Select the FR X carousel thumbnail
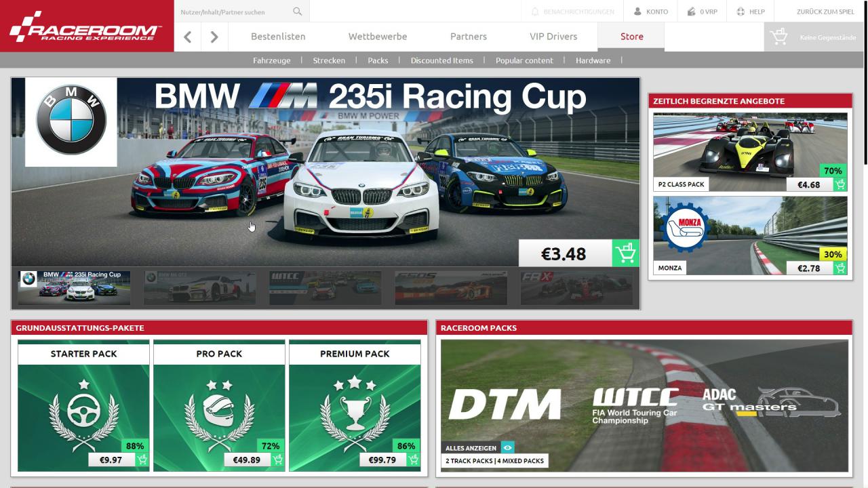 click(576, 288)
